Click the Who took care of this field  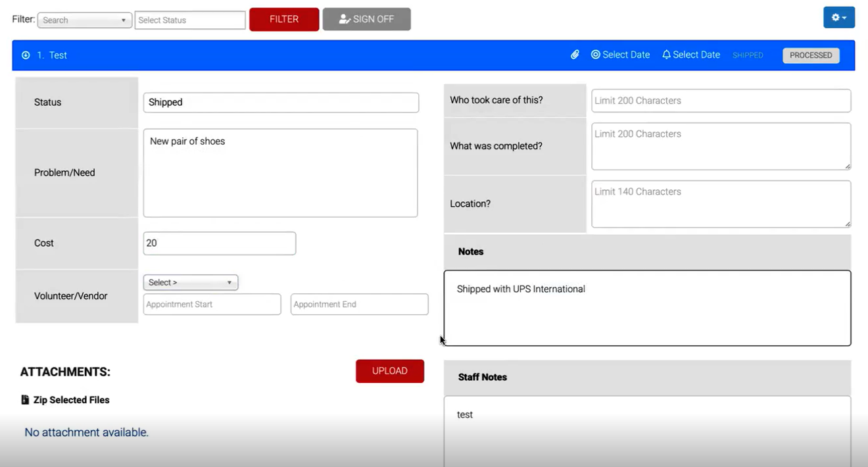[721, 101]
